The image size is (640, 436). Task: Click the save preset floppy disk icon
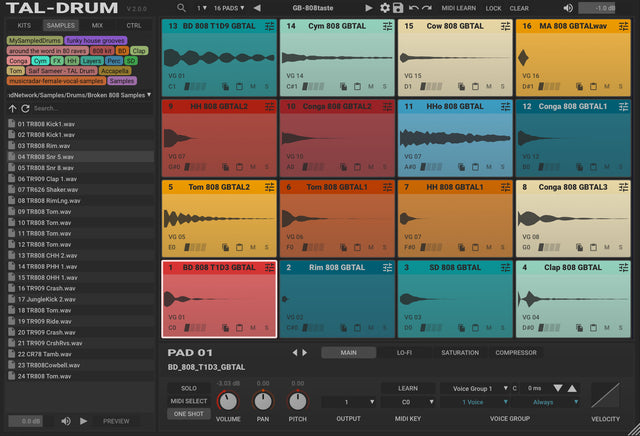pyautogui.click(x=398, y=8)
